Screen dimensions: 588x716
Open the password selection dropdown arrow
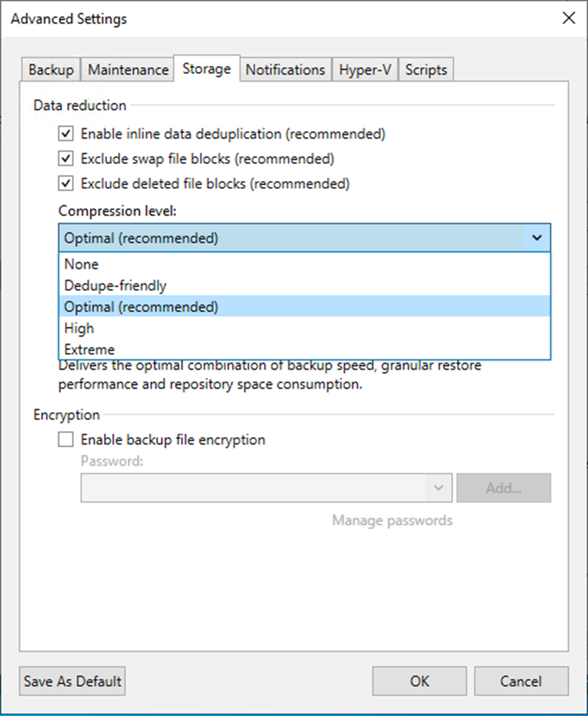(438, 488)
